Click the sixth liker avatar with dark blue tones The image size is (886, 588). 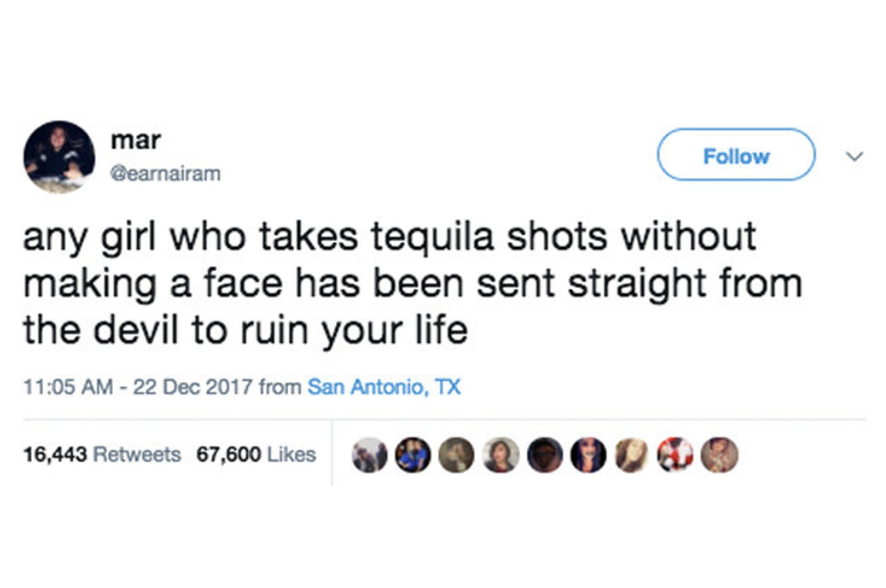point(588,454)
